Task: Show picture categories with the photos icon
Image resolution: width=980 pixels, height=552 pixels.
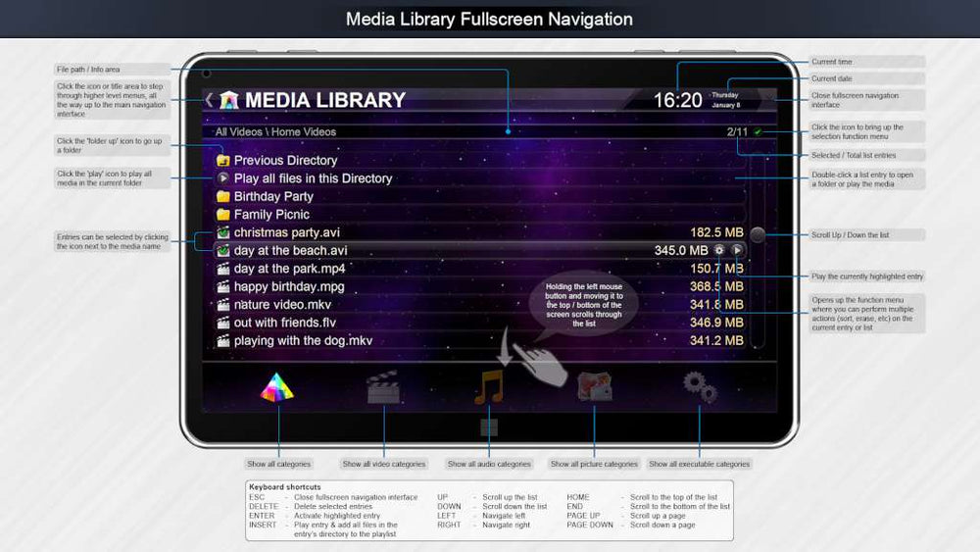Action: (595, 385)
